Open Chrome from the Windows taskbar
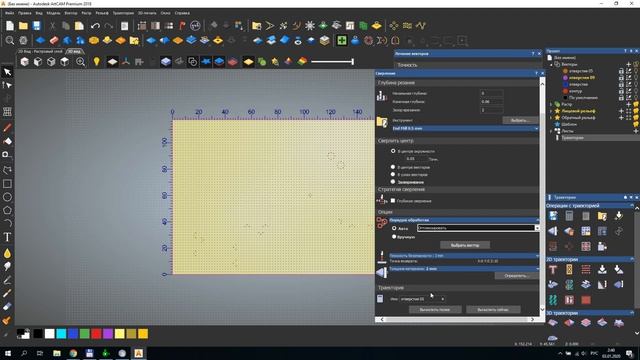 [x=73, y=353]
